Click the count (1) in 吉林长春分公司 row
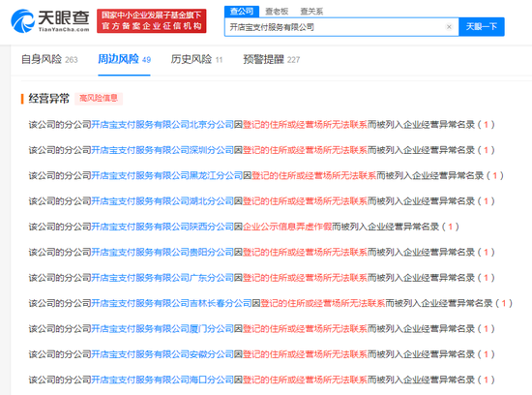Viewport: 532px width, 395px height. pos(504,303)
